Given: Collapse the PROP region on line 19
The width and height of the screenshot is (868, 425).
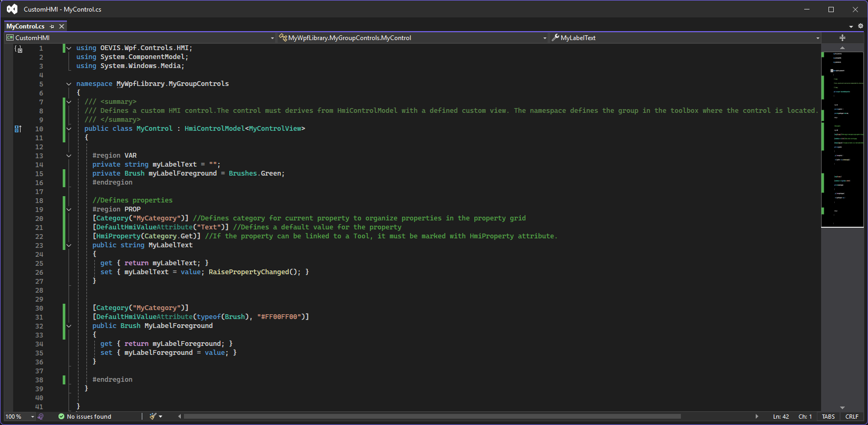Looking at the screenshot, I should click(x=69, y=209).
